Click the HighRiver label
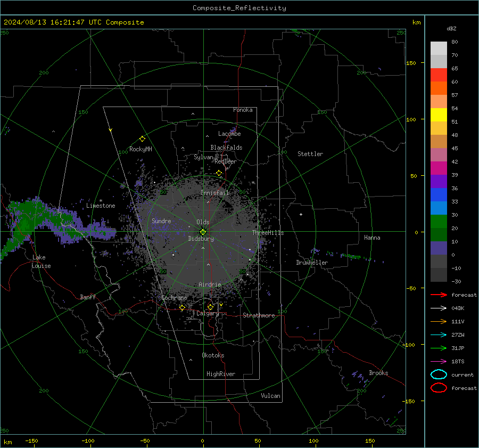This screenshot has height=448, width=479. click(x=221, y=374)
